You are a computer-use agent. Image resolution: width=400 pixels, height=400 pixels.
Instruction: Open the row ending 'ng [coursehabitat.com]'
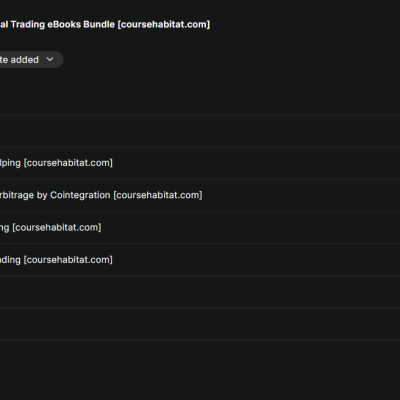coord(200,228)
